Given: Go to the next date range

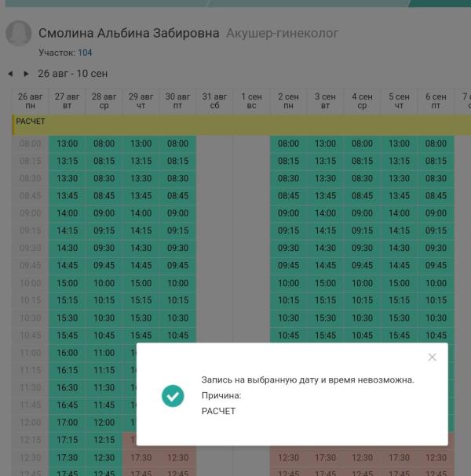Looking at the screenshot, I should pos(26,74).
